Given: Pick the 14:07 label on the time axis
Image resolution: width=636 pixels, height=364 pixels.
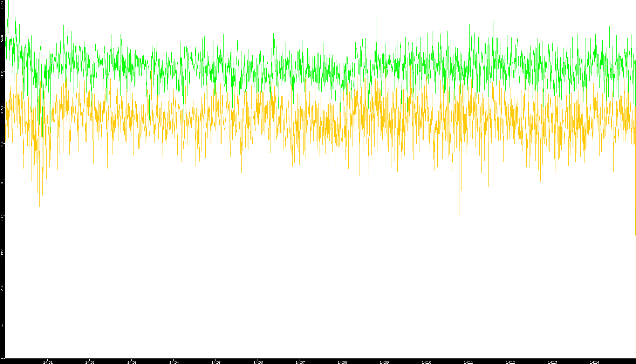Looking at the screenshot, I should (x=300, y=362).
